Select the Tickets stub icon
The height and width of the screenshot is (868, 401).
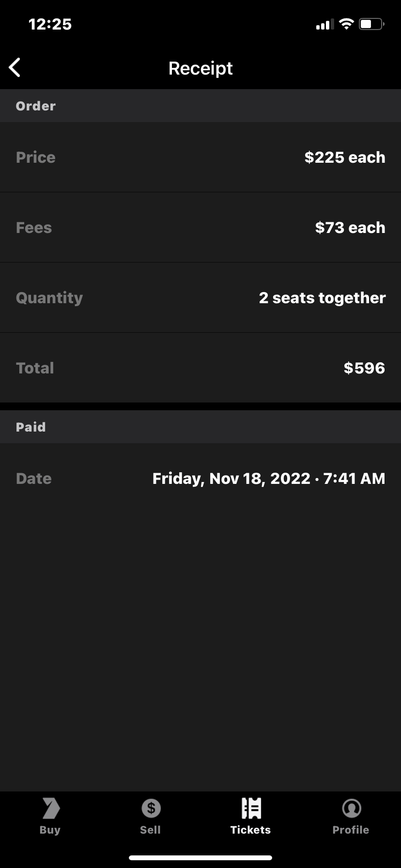coord(251,808)
